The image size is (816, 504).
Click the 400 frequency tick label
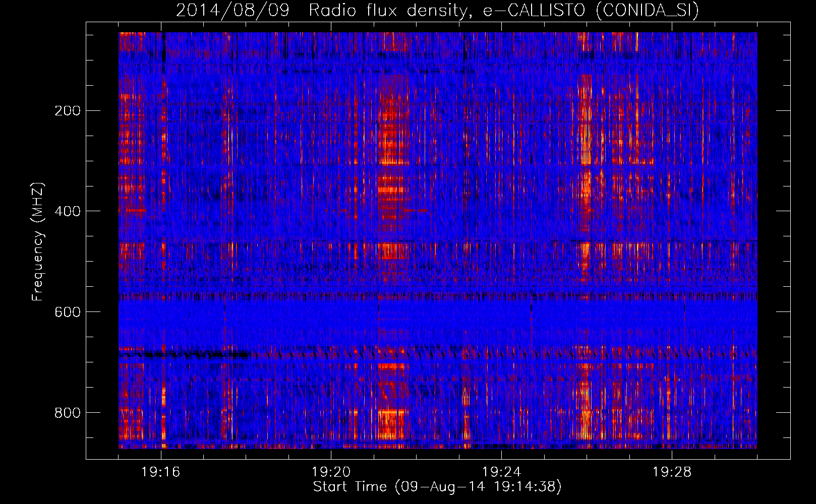(67, 211)
